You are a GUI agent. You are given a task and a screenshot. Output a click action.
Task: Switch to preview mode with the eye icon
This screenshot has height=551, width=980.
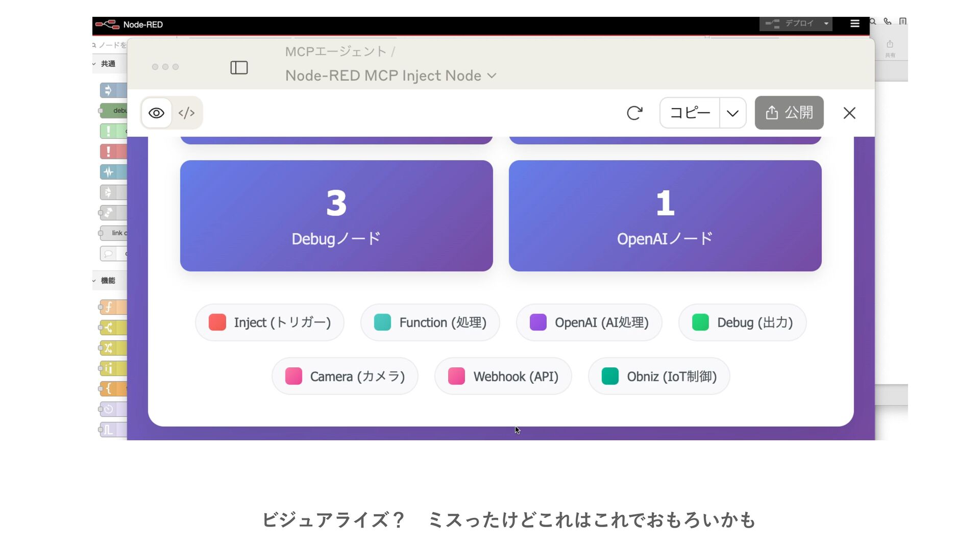(x=156, y=113)
